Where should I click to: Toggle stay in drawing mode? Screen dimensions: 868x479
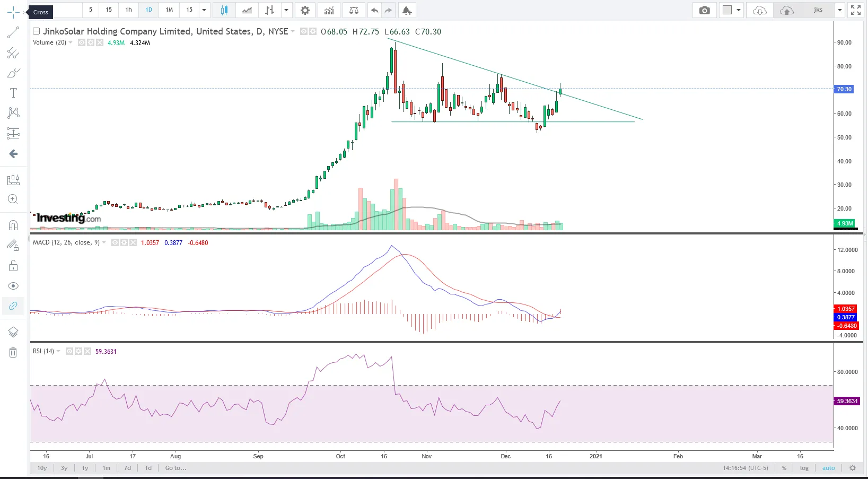click(13, 245)
